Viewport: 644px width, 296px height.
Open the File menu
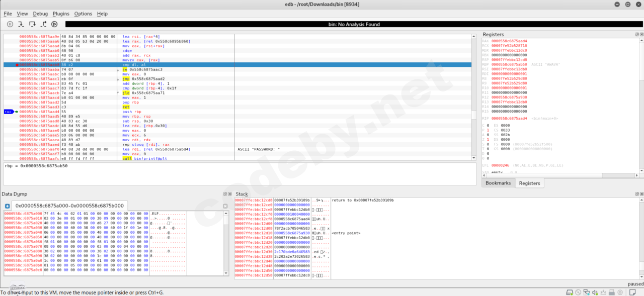[8, 14]
